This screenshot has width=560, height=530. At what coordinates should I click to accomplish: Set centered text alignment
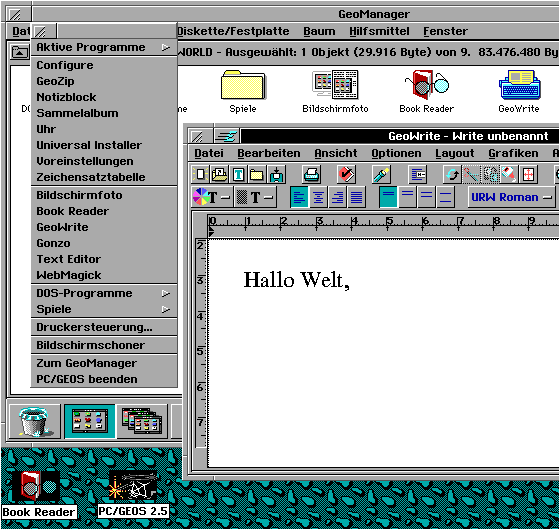point(318,197)
